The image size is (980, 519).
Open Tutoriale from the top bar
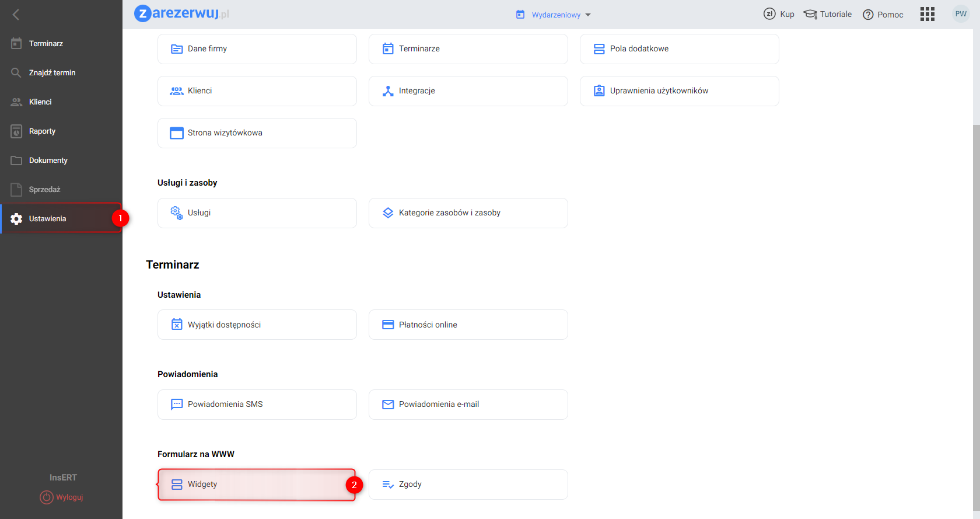coord(828,15)
